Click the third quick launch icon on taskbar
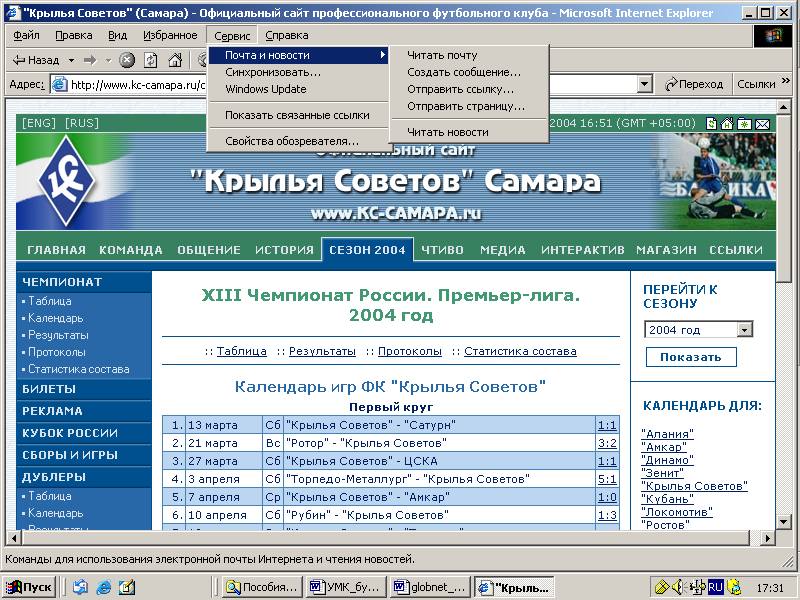 click(x=127, y=587)
